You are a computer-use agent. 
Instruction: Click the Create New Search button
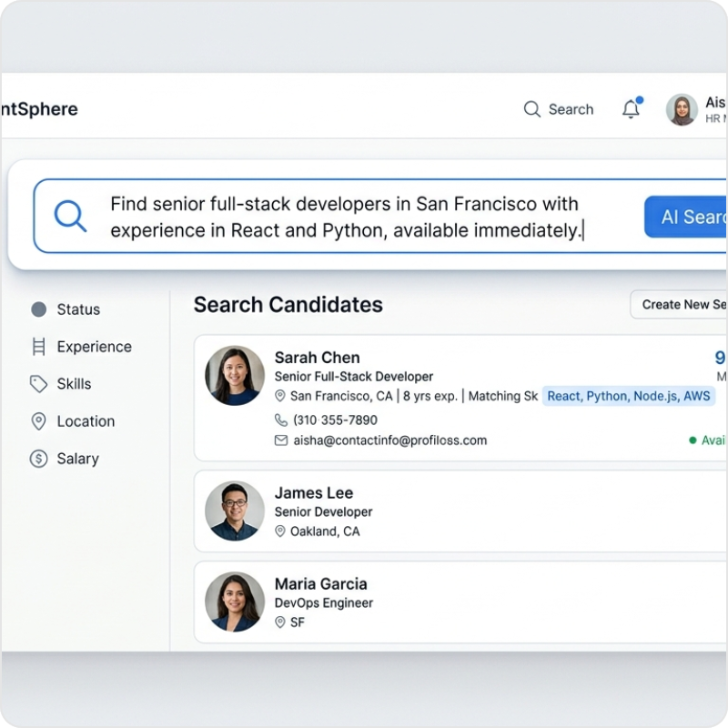point(681,305)
